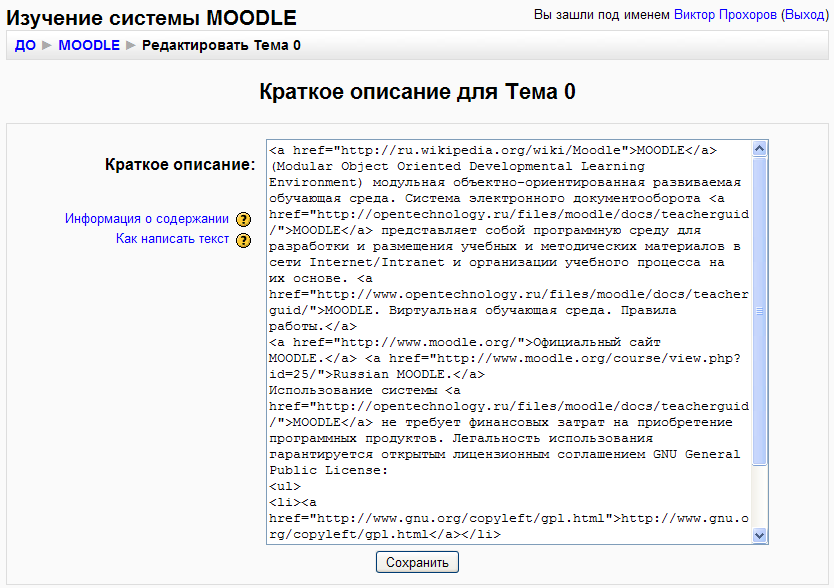Click the textarea vertical scrollbar thumb
834x588 pixels.
tap(760, 311)
